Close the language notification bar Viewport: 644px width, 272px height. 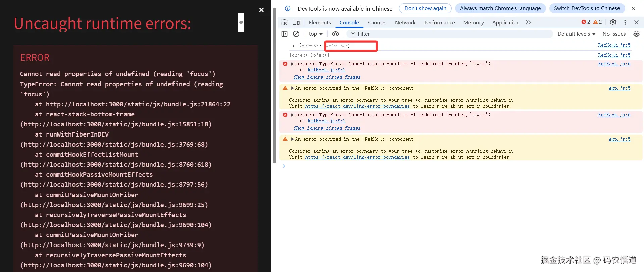click(x=633, y=8)
